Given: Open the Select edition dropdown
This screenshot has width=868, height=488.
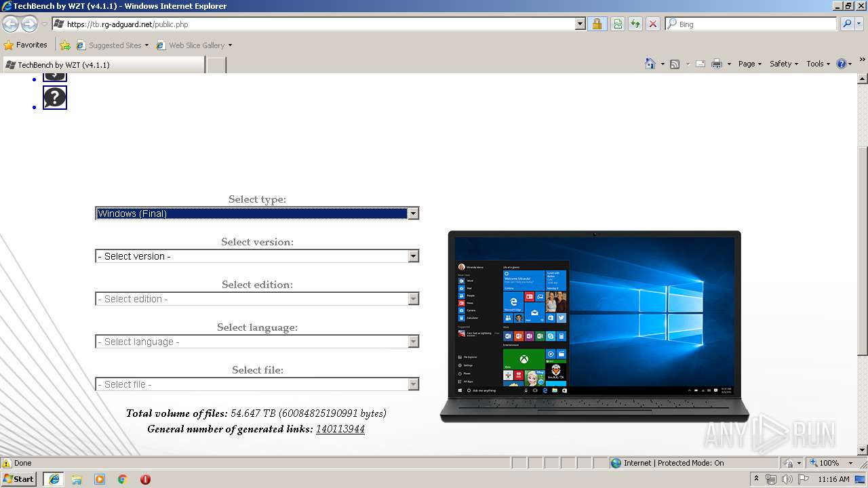Looking at the screenshot, I should (x=257, y=299).
